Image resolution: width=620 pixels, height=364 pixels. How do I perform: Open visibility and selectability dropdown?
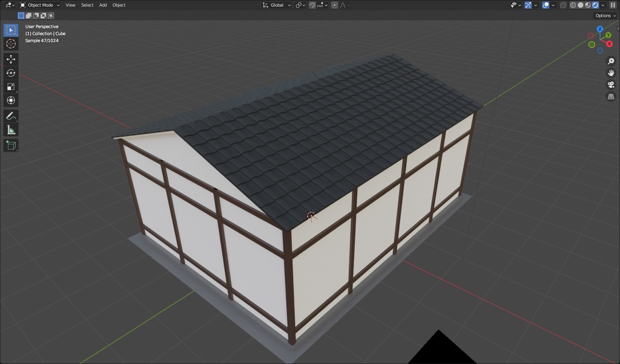[x=516, y=5]
